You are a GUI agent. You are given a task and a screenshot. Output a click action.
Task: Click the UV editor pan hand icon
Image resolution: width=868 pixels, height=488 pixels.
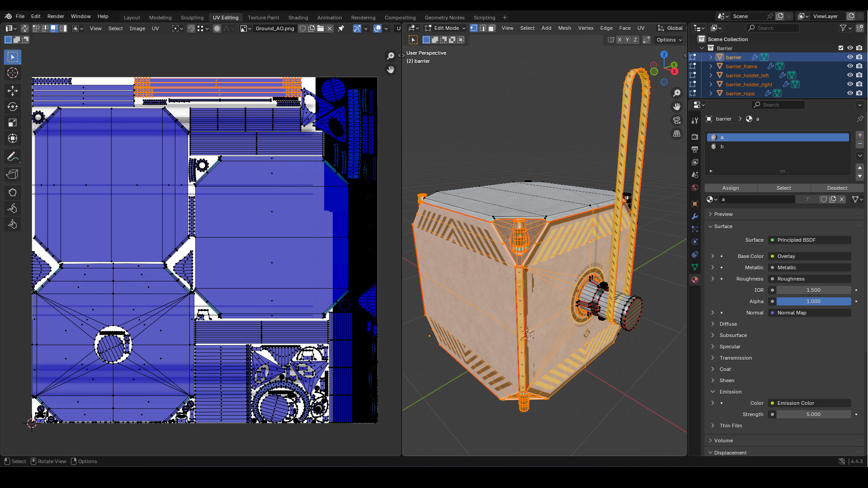coord(391,70)
